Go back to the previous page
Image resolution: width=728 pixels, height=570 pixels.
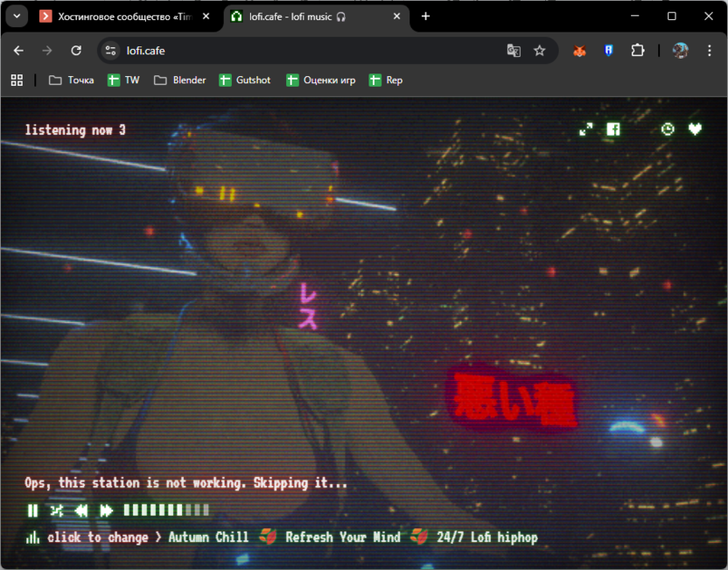(x=18, y=51)
